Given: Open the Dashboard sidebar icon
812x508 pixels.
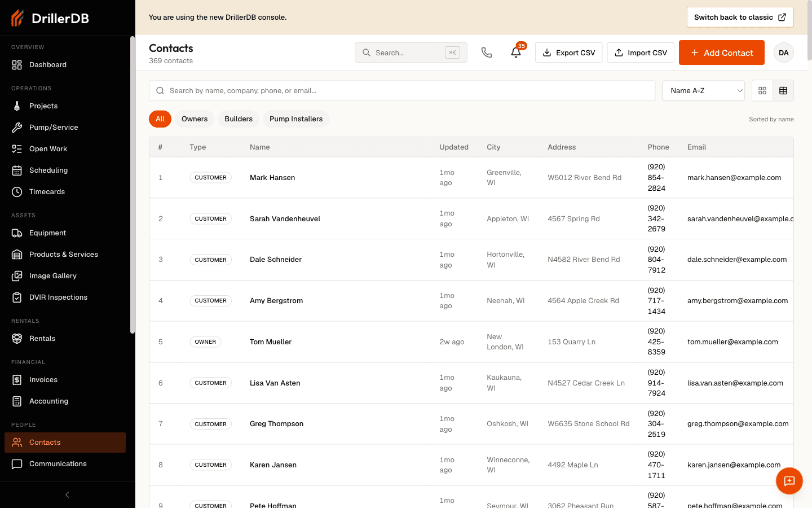Looking at the screenshot, I should (x=17, y=65).
